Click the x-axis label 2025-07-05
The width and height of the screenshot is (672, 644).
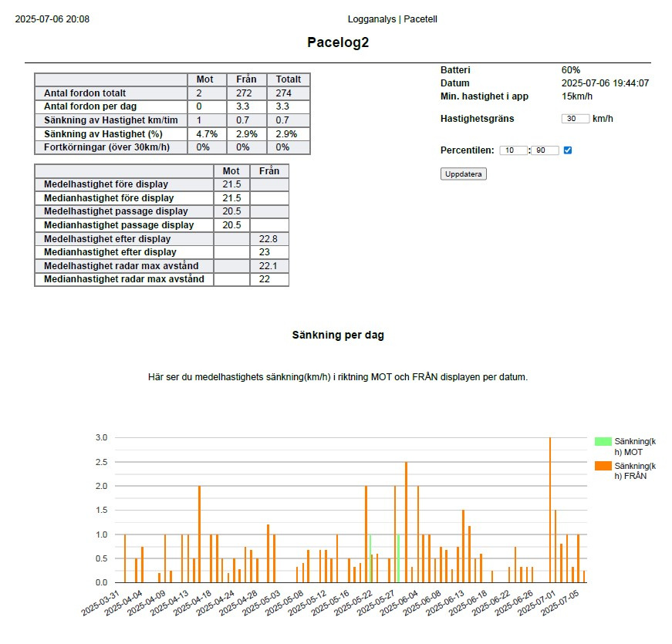click(x=560, y=603)
